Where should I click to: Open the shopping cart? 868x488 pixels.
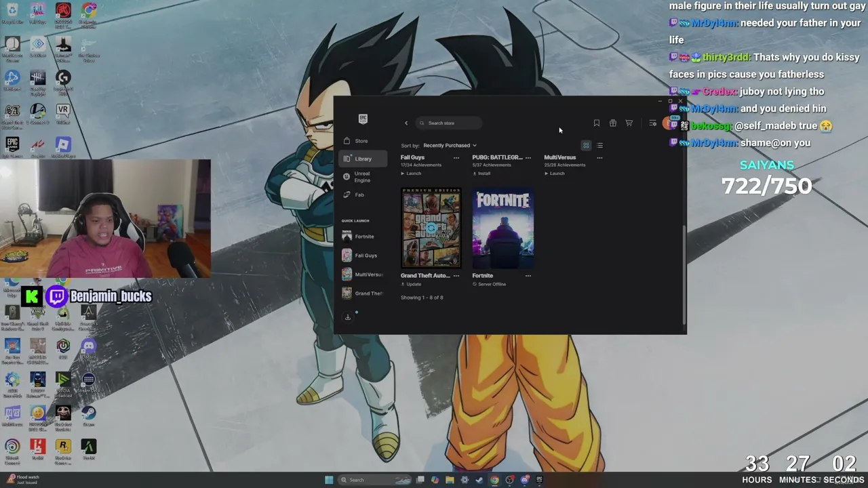[x=629, y=123]
